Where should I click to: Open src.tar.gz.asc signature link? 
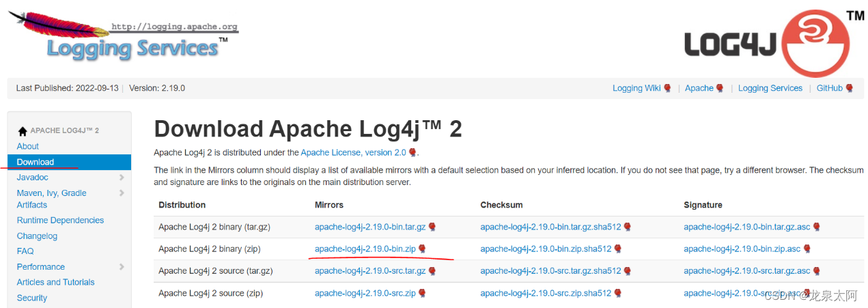(747, 271)
